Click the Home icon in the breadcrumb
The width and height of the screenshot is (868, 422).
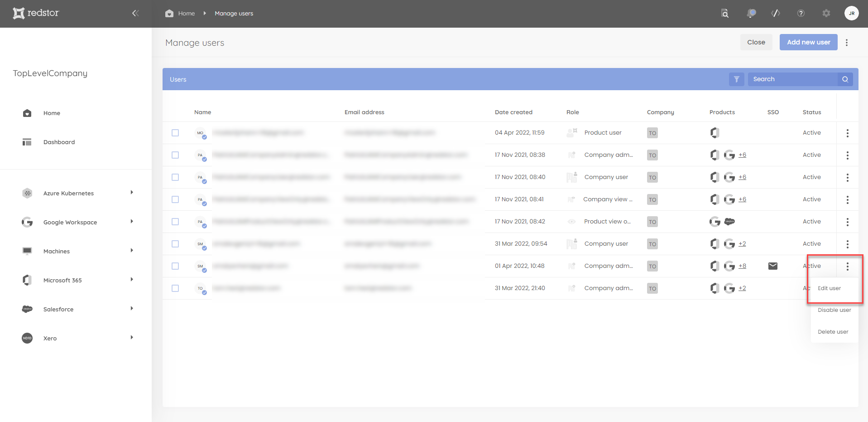coord(169,14)
